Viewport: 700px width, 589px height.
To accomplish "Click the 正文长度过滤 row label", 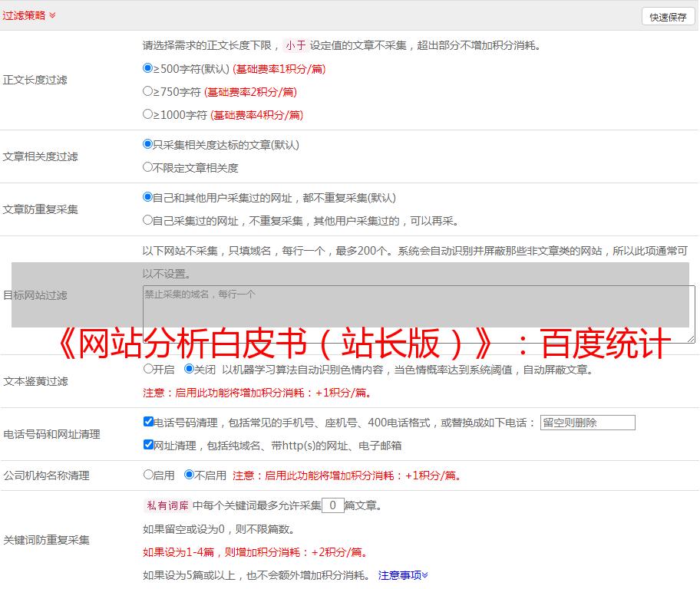I will [x=35, y=80].
